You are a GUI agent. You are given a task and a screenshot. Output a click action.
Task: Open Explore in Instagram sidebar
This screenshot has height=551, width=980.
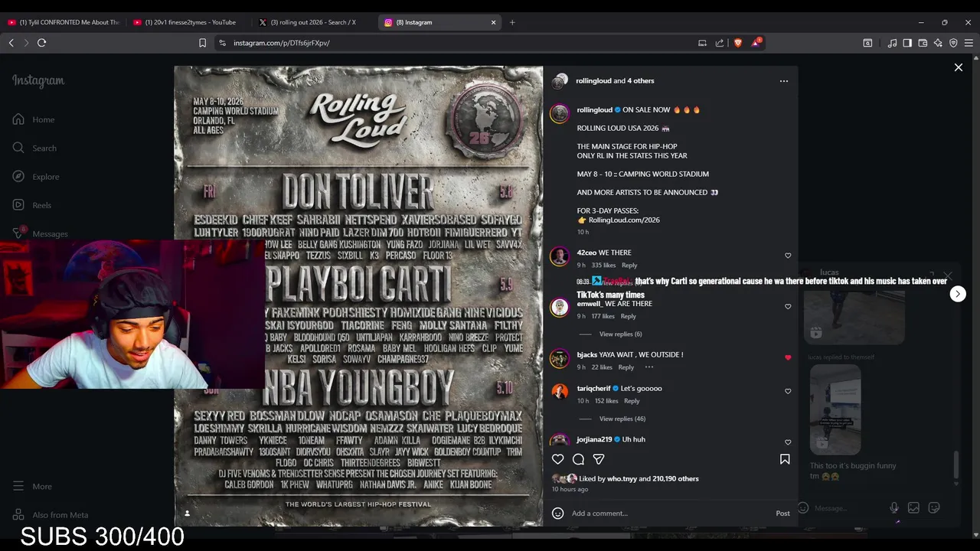pyautogui.click(x=36, y=177)
